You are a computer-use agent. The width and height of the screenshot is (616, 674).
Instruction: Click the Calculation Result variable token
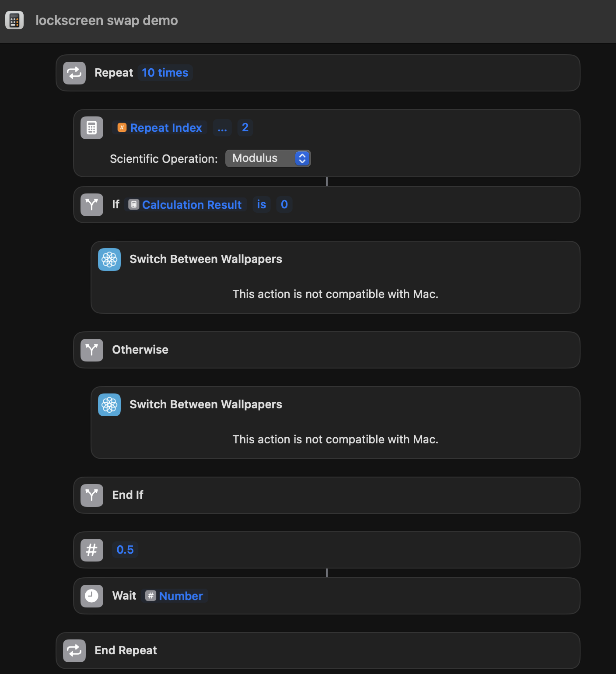pos(185,204)
